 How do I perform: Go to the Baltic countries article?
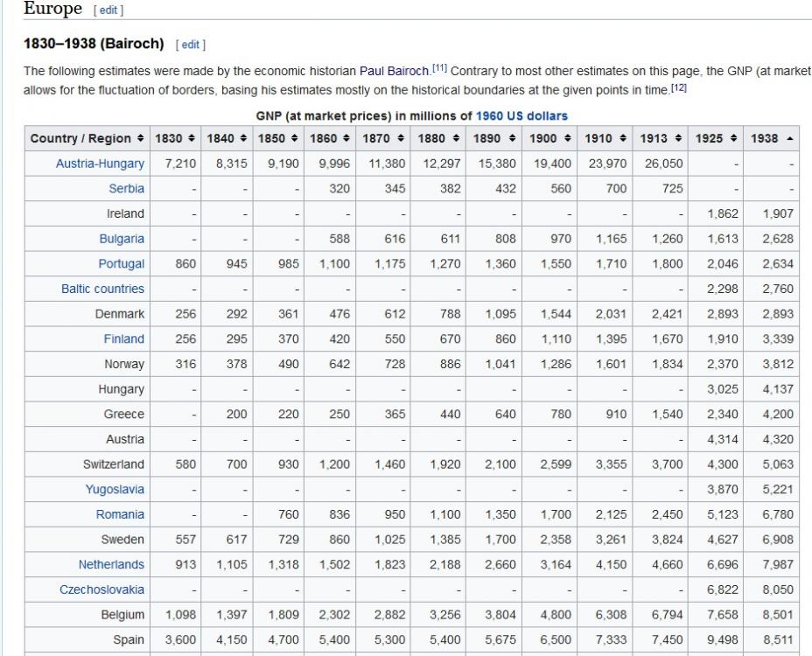103,289
